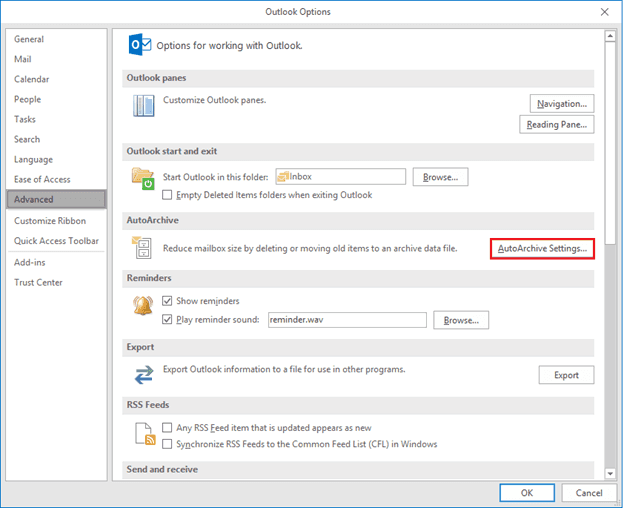Click the Outlook panes layout icon
This screenshot has height=508, width=624.
(144, 106)
